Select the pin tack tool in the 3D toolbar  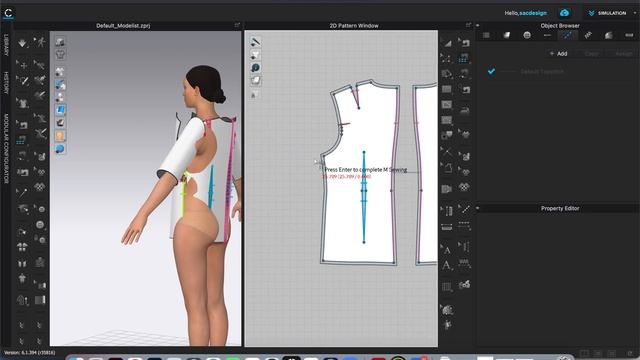(x=22, y=192)
